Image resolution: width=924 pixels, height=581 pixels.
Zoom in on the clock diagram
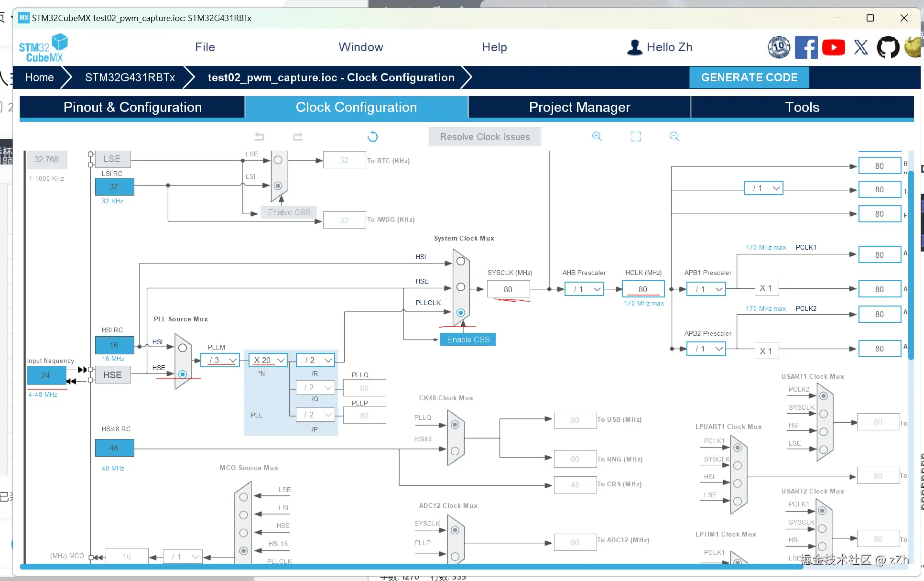click(x=597, y=137)
